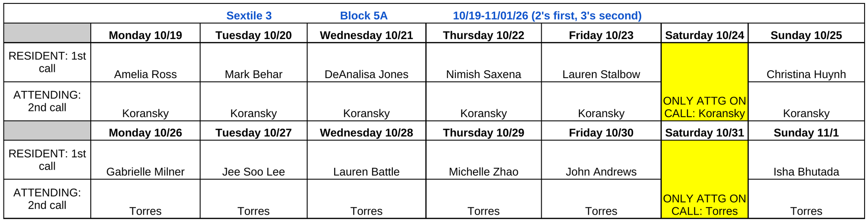
Task: Click the Sunday 11/1 header cell
Action: (806, 131)
